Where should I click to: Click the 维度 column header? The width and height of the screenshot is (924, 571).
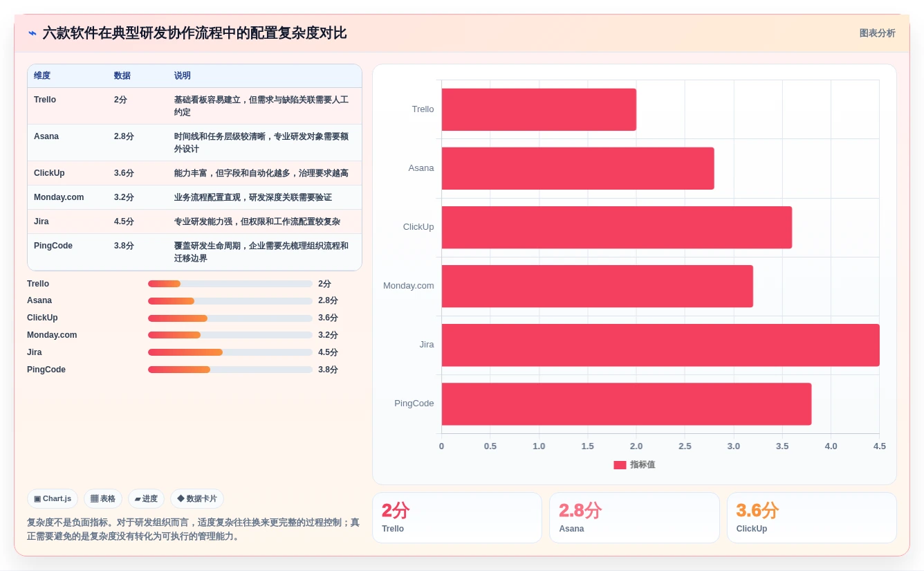(42, 75)
